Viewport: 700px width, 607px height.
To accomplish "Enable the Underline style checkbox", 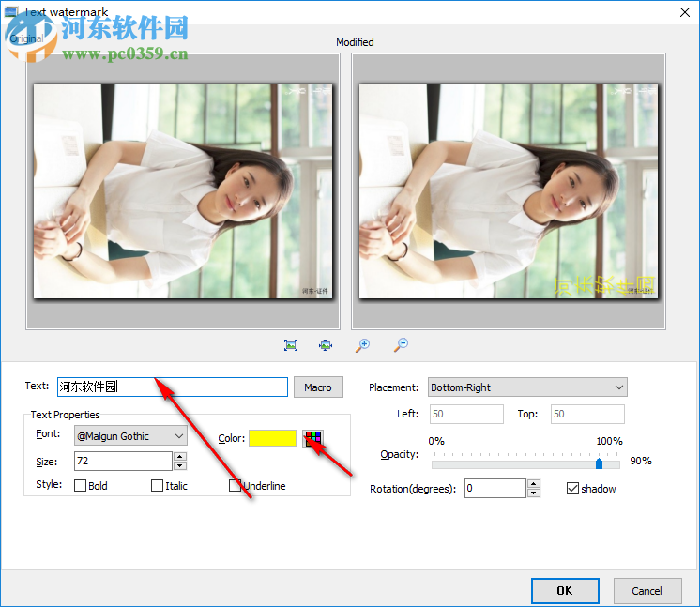I will [x=235, y=486].
